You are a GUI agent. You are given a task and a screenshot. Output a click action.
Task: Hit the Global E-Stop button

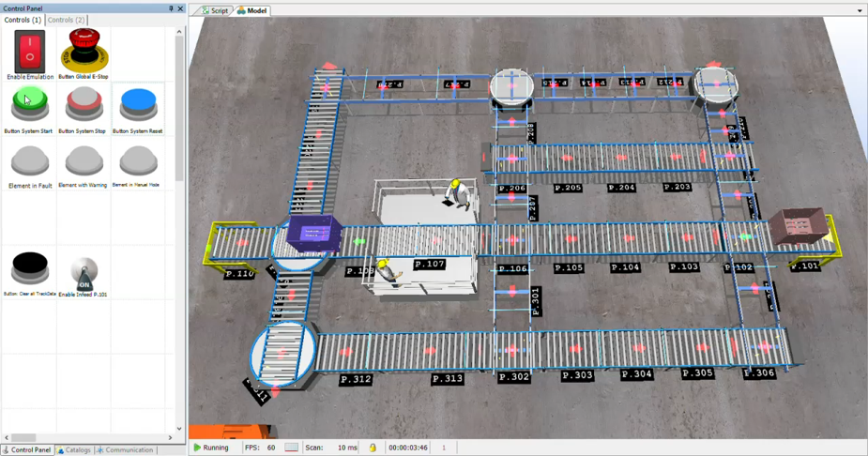click(84, 51)
